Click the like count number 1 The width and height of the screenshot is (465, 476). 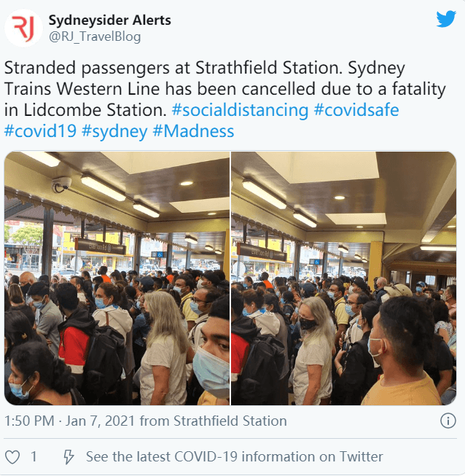point(34,457)
